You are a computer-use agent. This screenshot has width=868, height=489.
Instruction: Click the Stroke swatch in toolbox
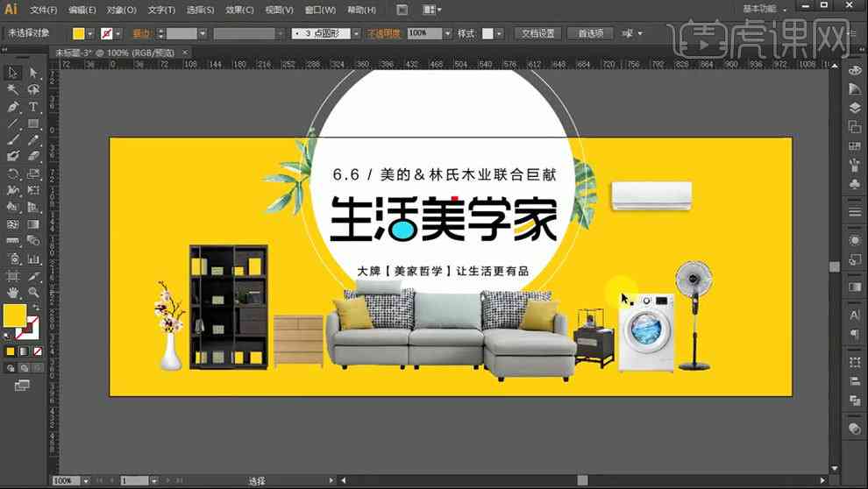coord(28,330)
